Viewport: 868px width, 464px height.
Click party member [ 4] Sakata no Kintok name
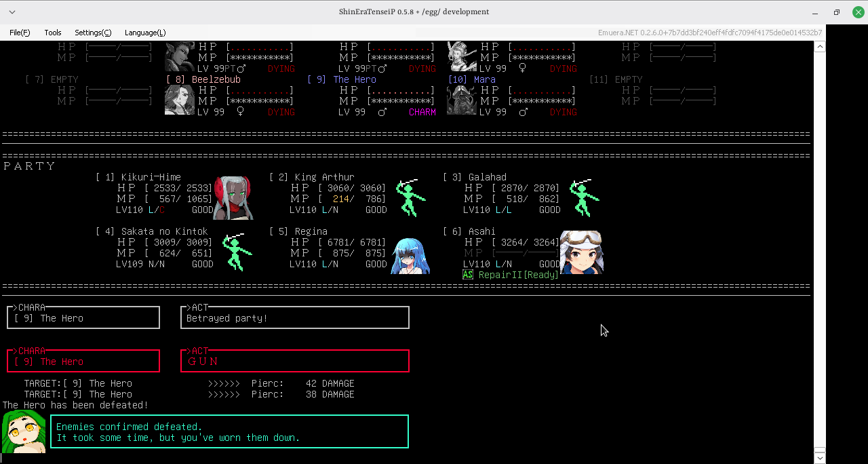click(152, 231)
